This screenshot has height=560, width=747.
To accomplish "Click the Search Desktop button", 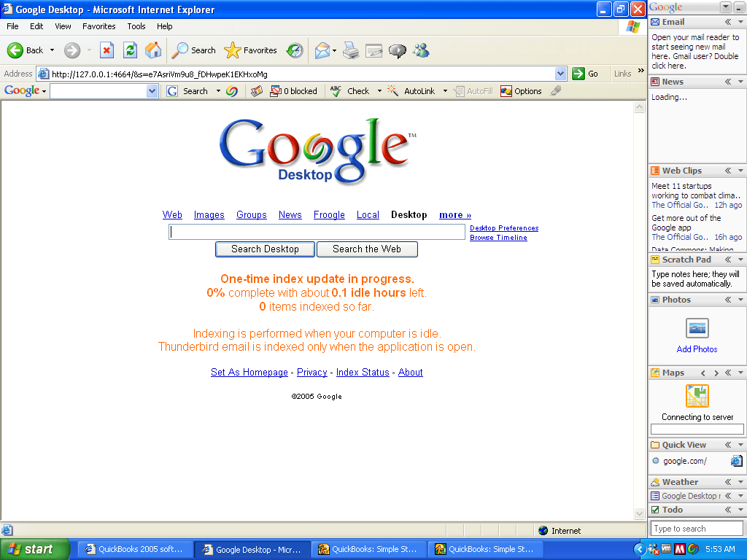I will [x=265, y=249].
